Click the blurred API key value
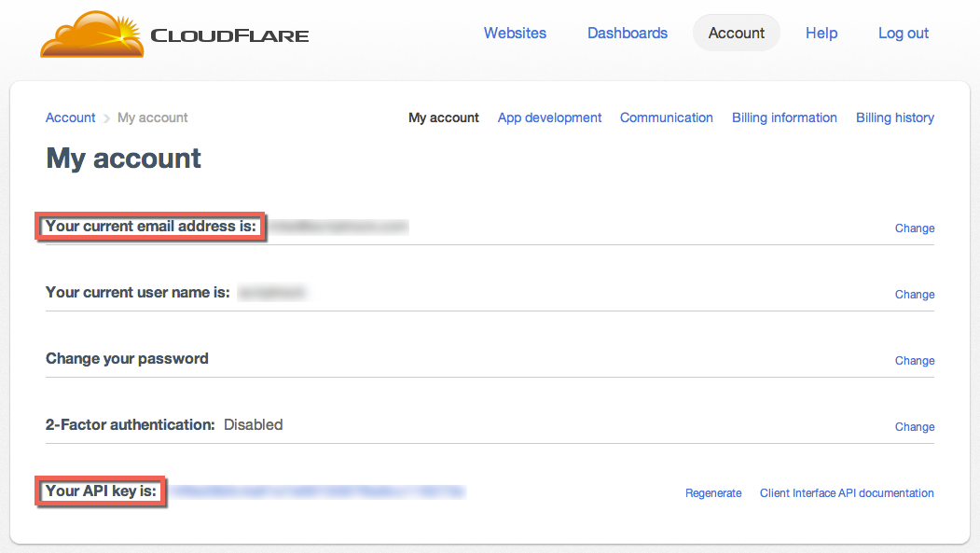 tap(318, 491)
